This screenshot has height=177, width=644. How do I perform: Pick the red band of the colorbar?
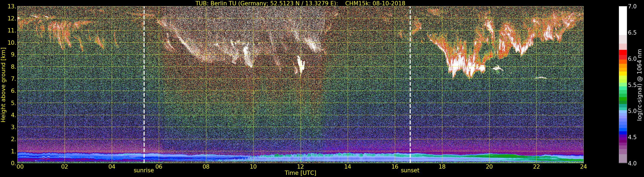(623, 53)
